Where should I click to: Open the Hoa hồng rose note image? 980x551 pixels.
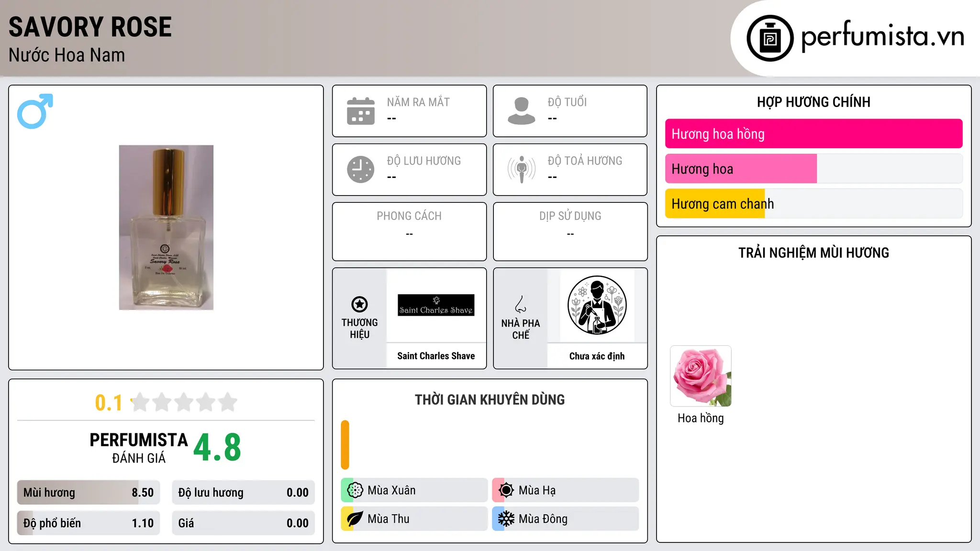tap(701, 376)
